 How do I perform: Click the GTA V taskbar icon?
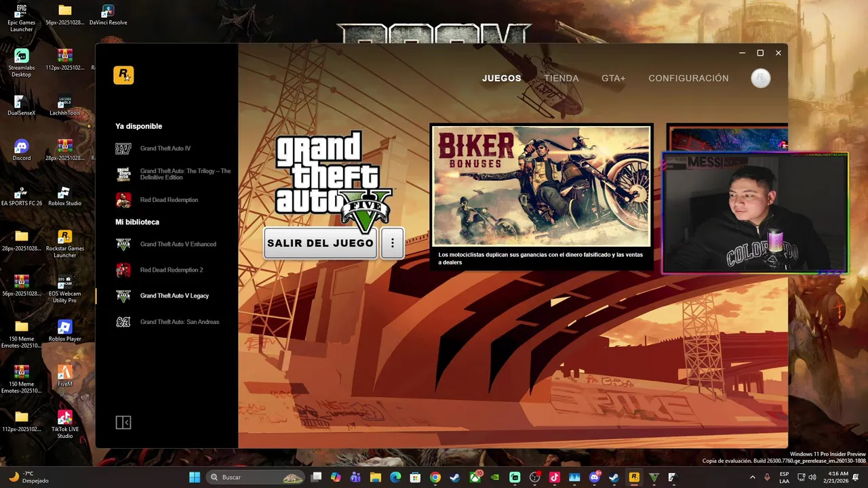click(654, 477)
